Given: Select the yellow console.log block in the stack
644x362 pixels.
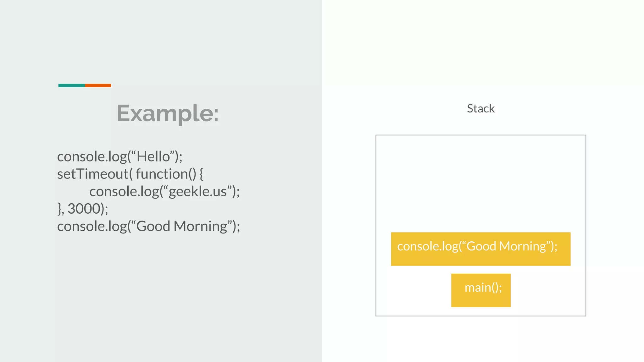Looking at the screenshot, I should pyautogui.click(x=480, y=249).
